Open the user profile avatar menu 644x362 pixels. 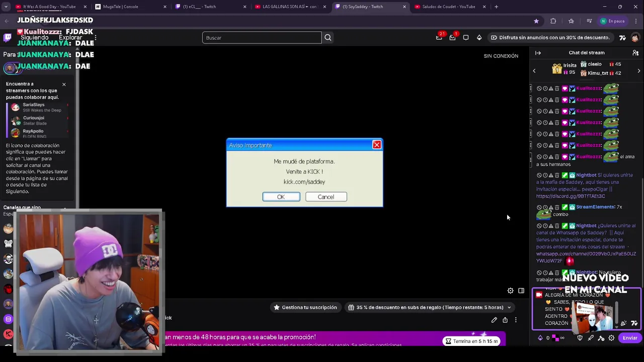(635, 38)
